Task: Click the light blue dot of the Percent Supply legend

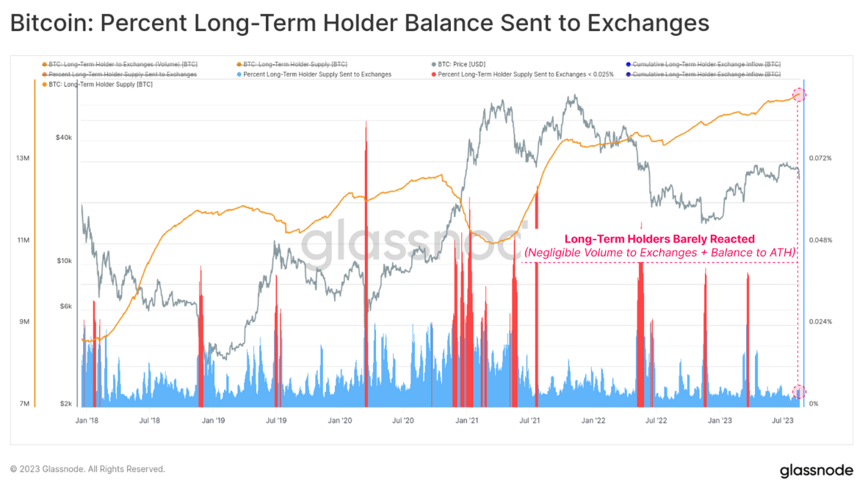Action: tap(238, 74)
